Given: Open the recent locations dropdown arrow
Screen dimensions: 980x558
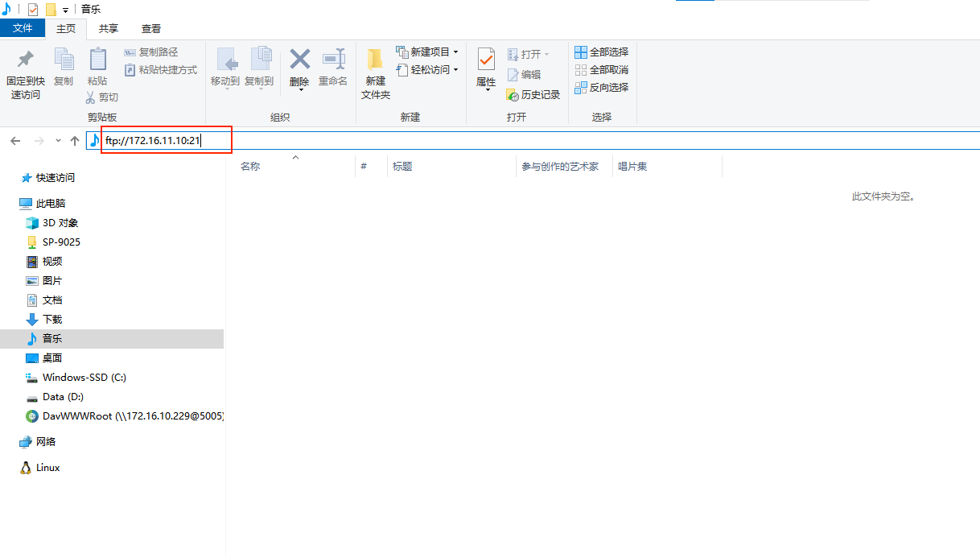Looking at the screenshot, I should coord(58,141).
